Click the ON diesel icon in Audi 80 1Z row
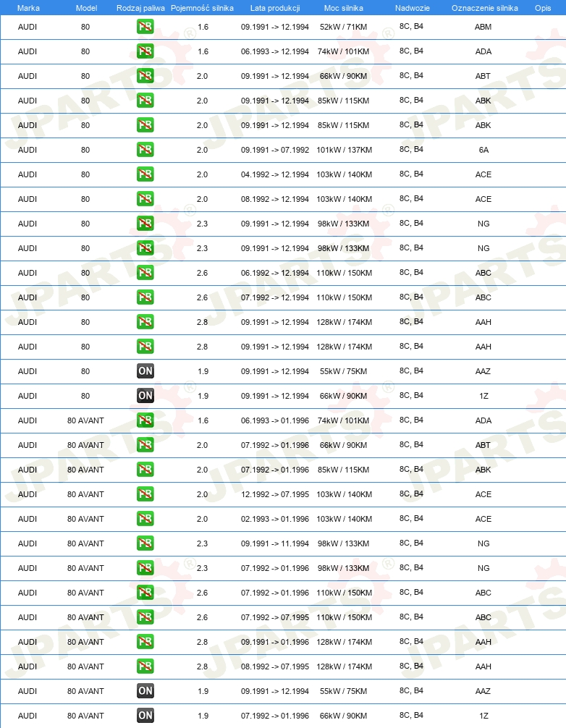The width and height of the screenshot is (566, 728). 145,396
